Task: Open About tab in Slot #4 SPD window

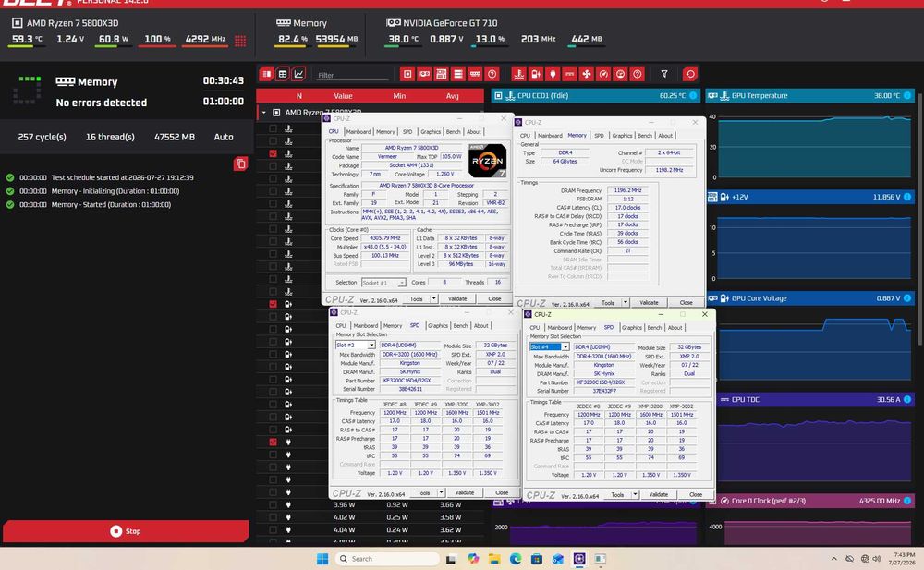Action: (x=675, y=328)
